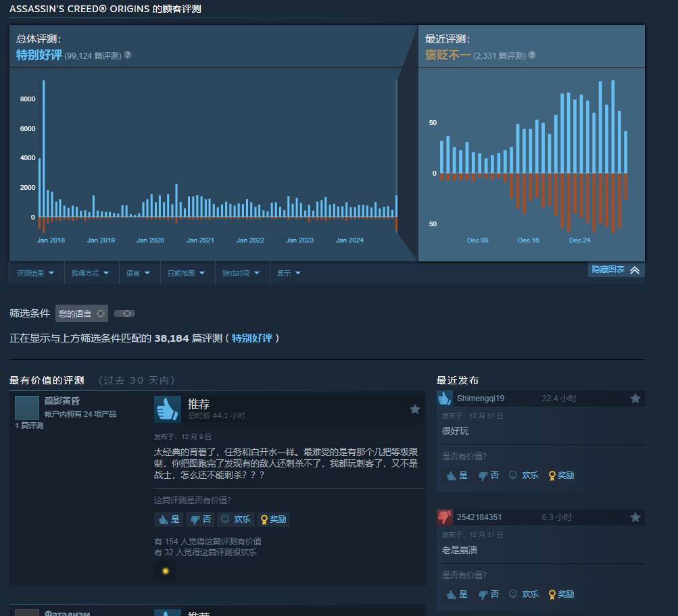
Task: Click 隐藏图表 to hide the review graphs
Action: point(615,269)
